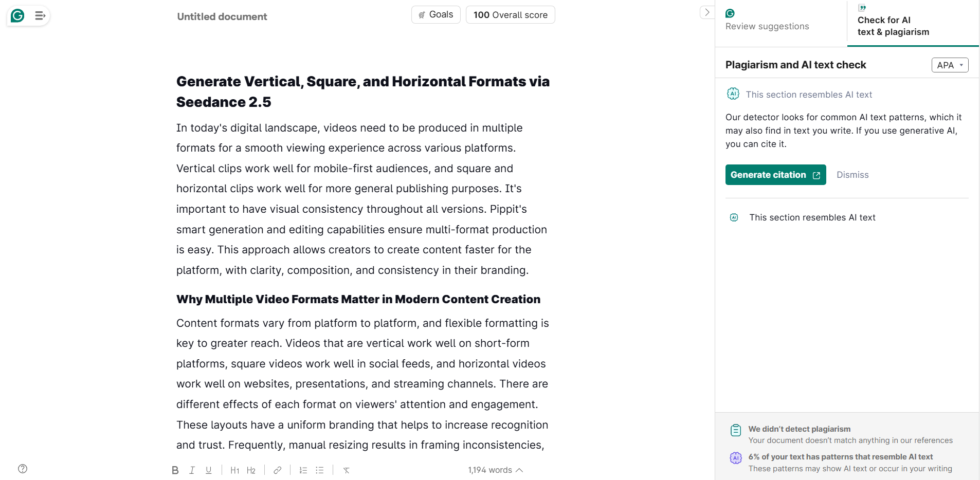View the 100 Overall score
This screenshot has width=980, height=480.
511,15
